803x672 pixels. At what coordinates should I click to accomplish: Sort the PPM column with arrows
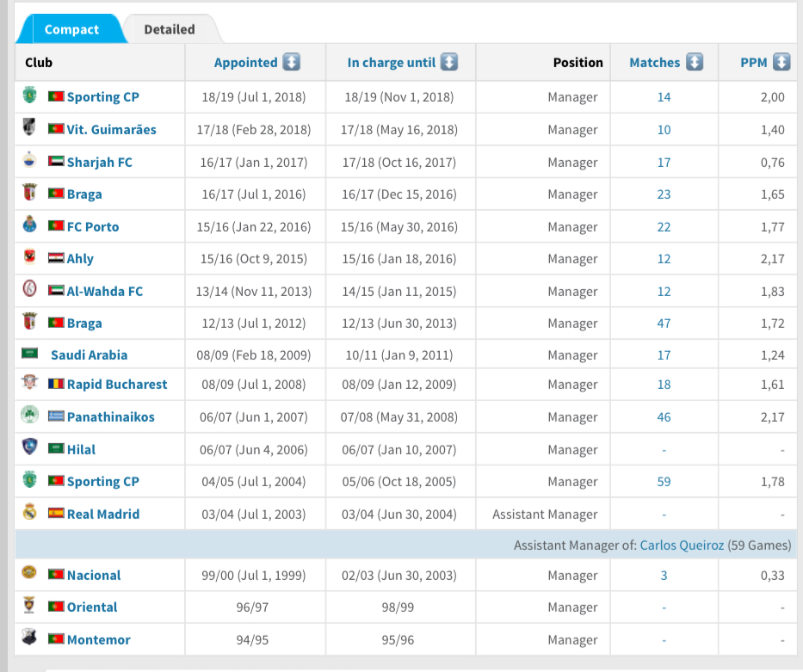coord(781,62)
